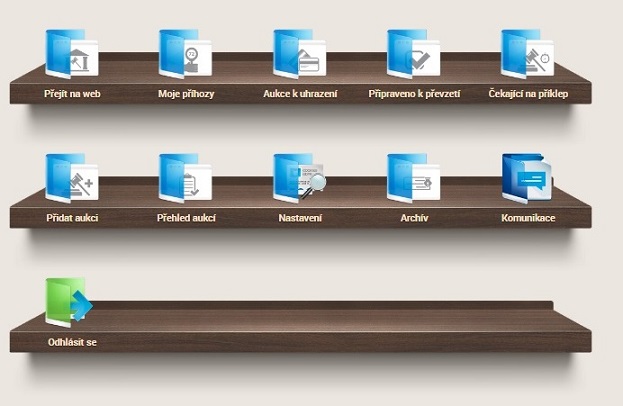Open the Přejít na web folder icon

click(70, 53)
